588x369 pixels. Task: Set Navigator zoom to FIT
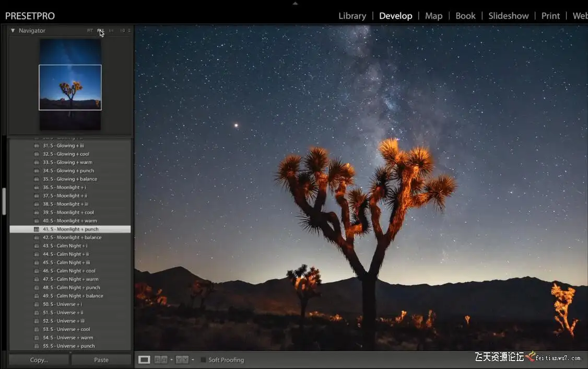click(90, 31)
